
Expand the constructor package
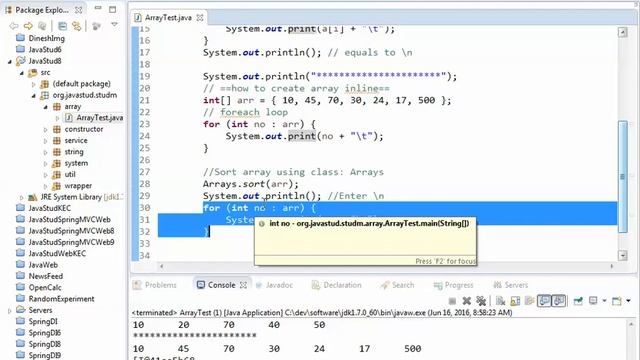pos(45,129)
